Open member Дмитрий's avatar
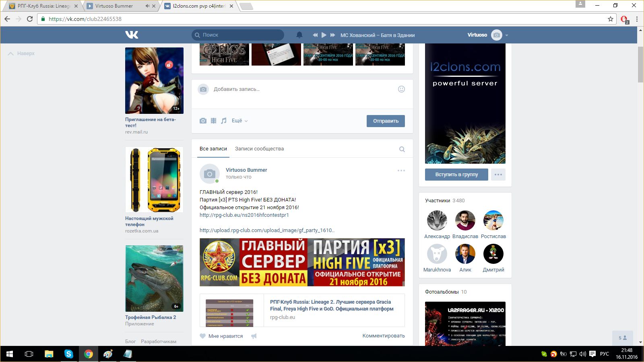This screenshot has height=362, width=644. [493, 254]
